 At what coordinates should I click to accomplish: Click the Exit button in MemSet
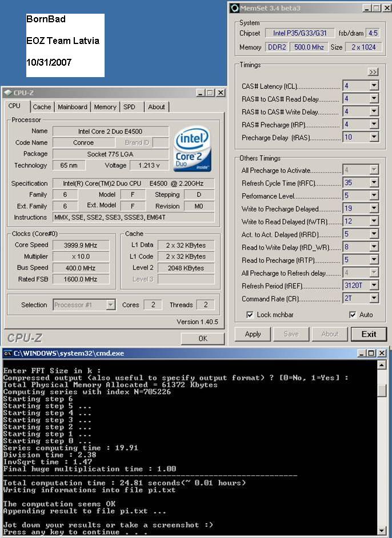point(369,334)
